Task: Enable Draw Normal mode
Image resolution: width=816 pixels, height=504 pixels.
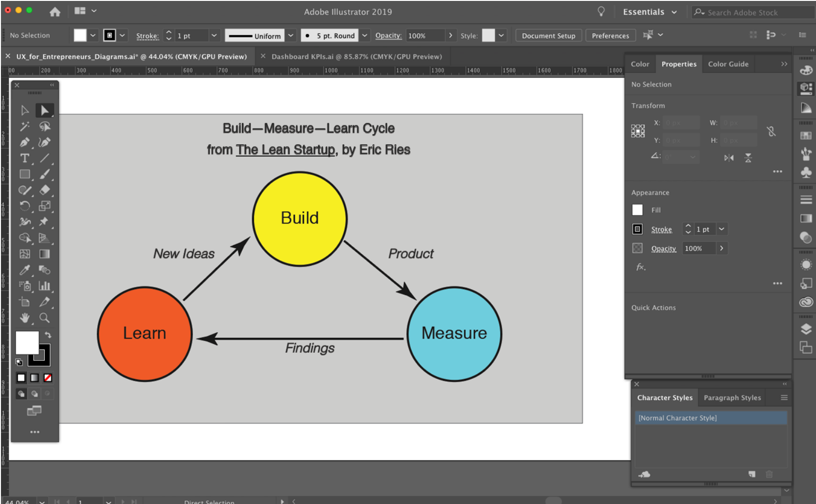Action: 21,394
